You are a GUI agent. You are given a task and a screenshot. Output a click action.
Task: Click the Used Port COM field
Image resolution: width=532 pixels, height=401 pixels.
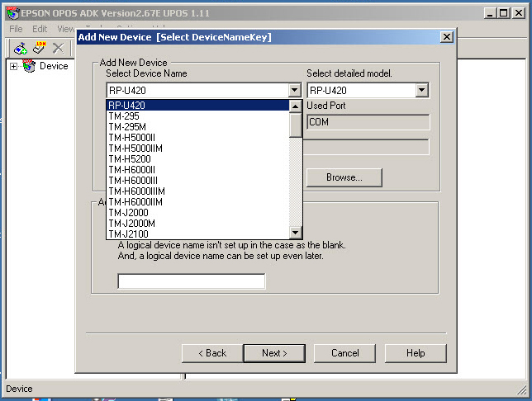tap(368, 122)
